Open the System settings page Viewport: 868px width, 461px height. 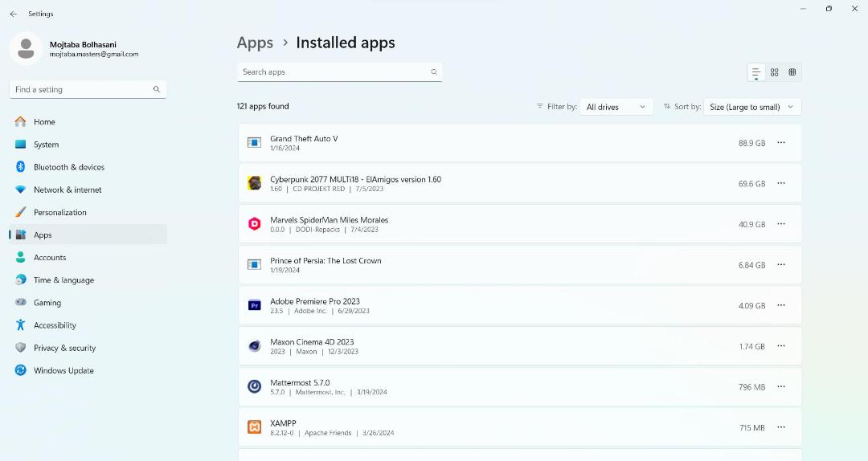[88, 145]
